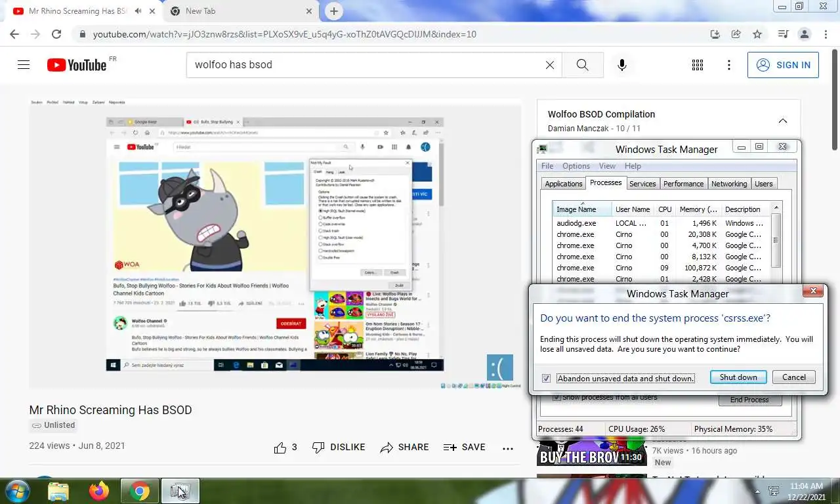Viewport: 840px width, 504px height.
Task: Reload the YouTube page
Action: 56,34
